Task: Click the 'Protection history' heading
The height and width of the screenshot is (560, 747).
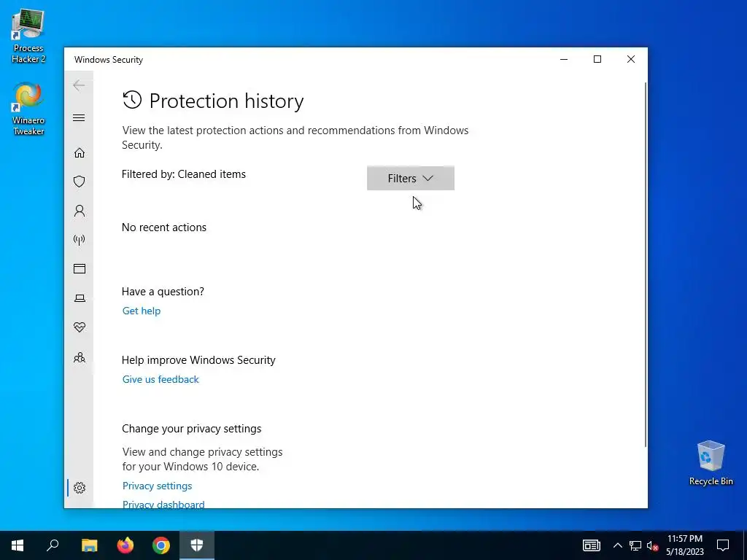Action: [x=226, y=101]
